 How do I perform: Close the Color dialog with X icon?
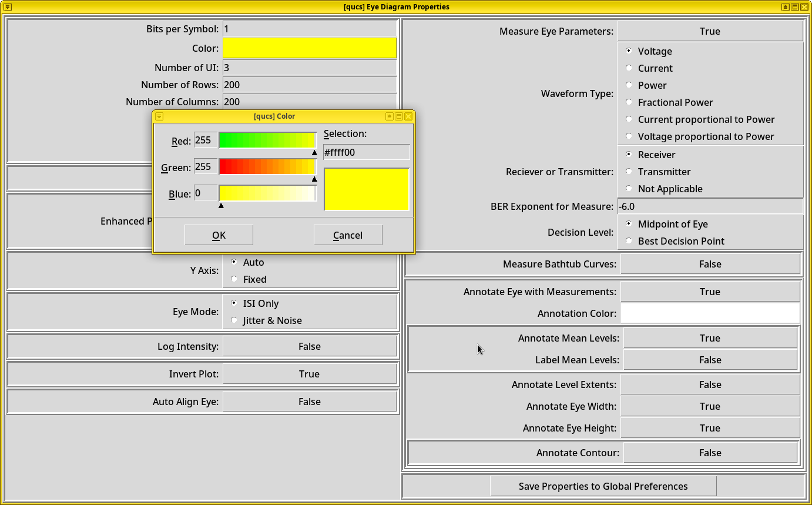408,116
